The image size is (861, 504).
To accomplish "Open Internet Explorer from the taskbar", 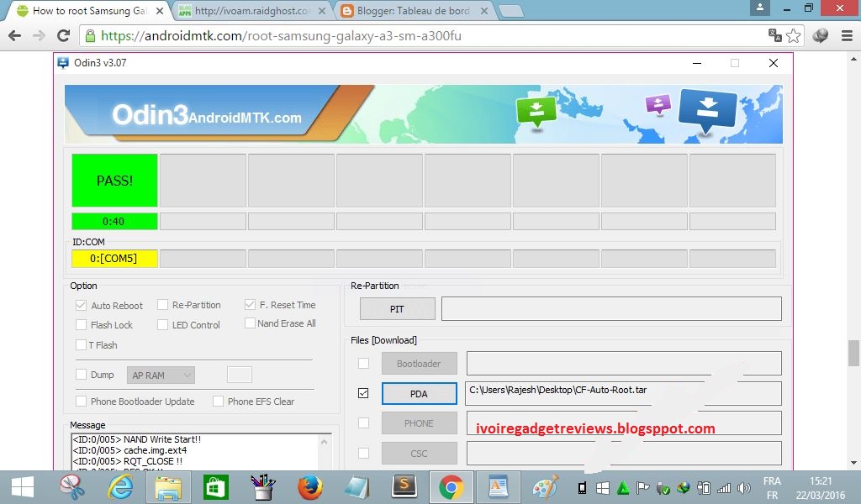I will coord(119,487).
